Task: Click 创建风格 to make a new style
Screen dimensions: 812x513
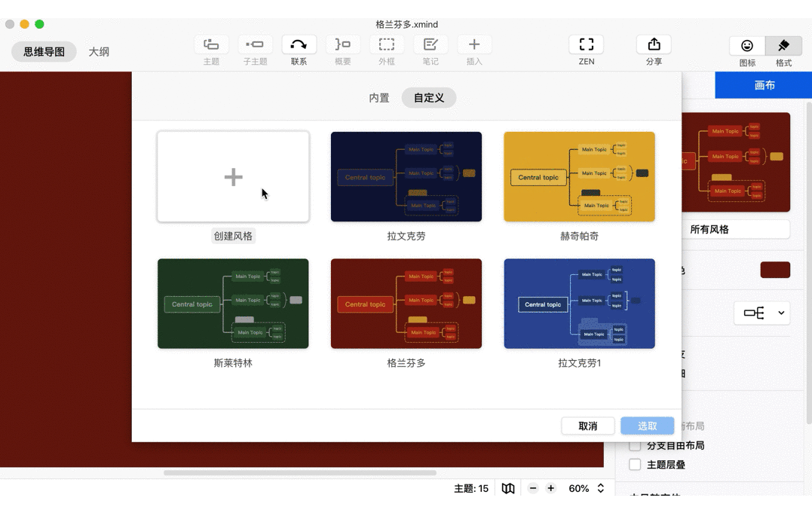Action: click(233, 176)
